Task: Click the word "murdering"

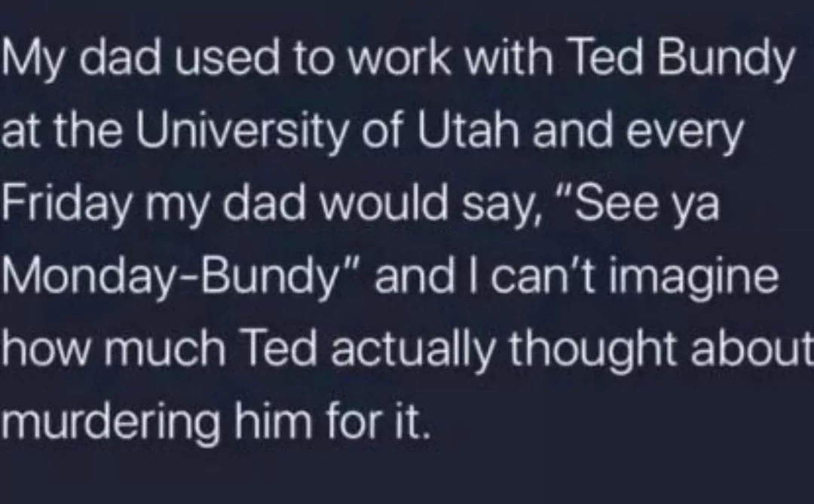Action: click(x=111, y=423)
